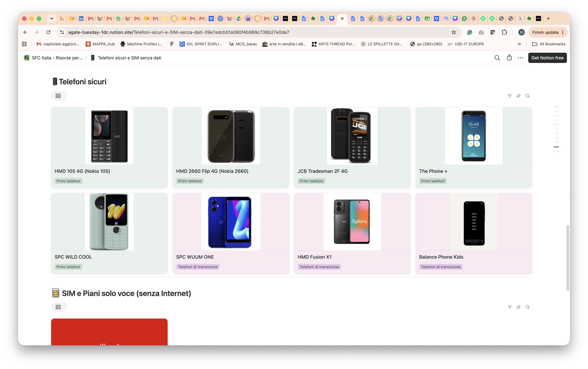Open a new browser tab
The width and height of the screenshot is (588, 369).
[548, 19]
